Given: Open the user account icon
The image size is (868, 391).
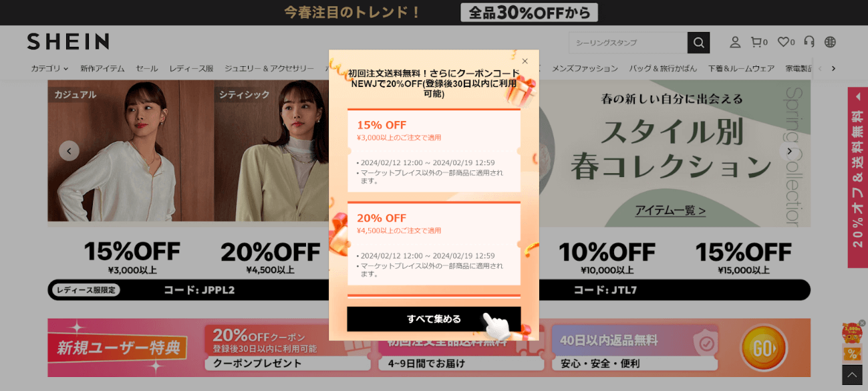Looking at the screenshot, I should (x=735, y=42).
